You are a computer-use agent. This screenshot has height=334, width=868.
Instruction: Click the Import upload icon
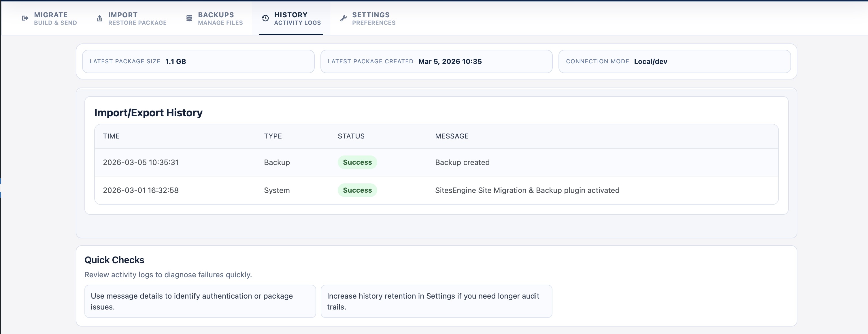[x=99, y=18]
